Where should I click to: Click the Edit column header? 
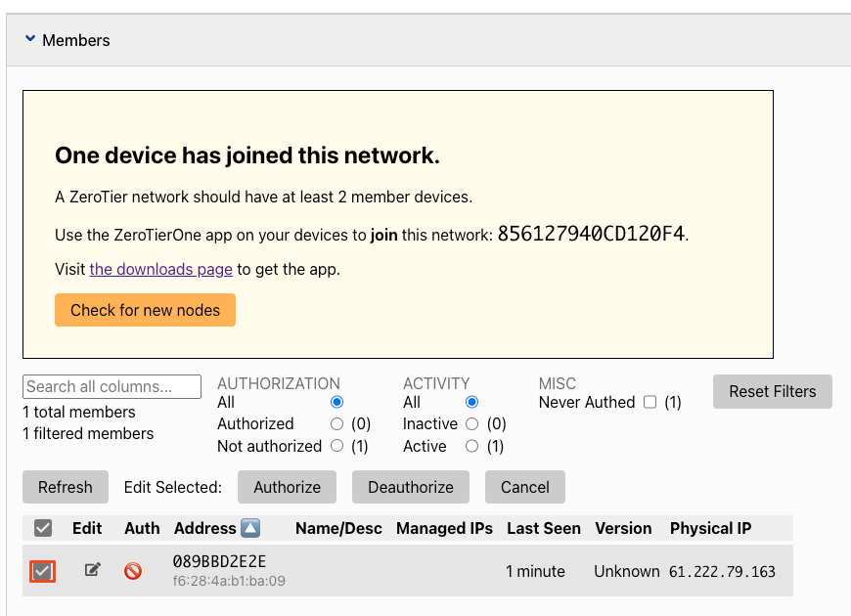pyautogui.click(x=87, y=528)
